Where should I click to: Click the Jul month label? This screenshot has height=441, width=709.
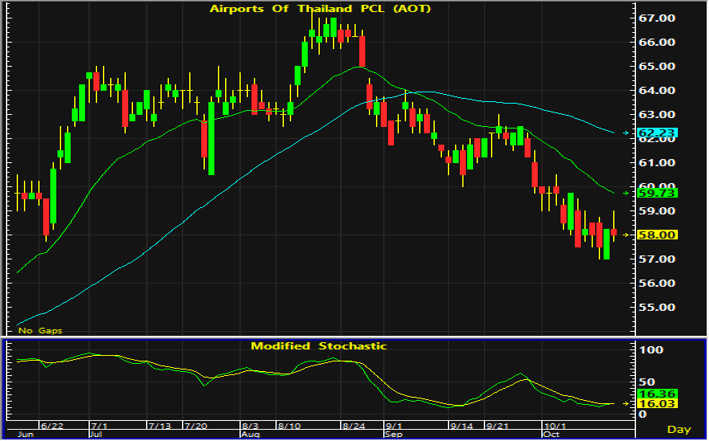96,435
